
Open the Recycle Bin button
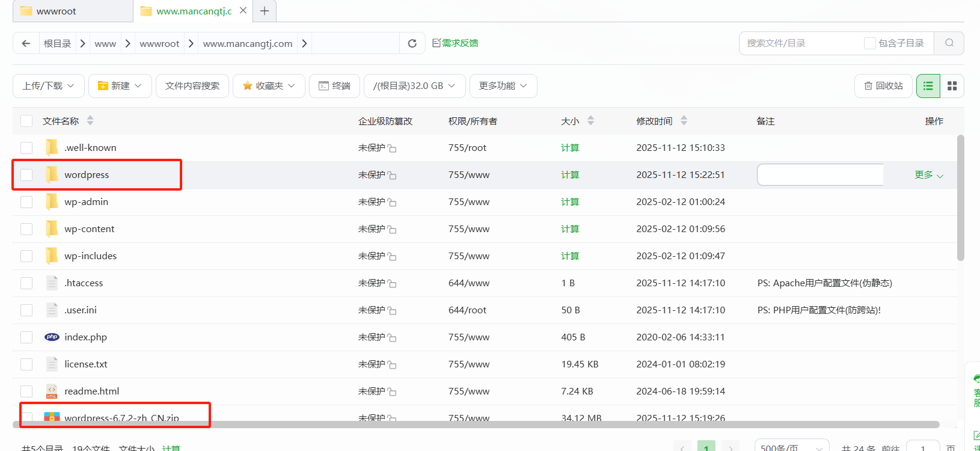click(x=883, y=86)
